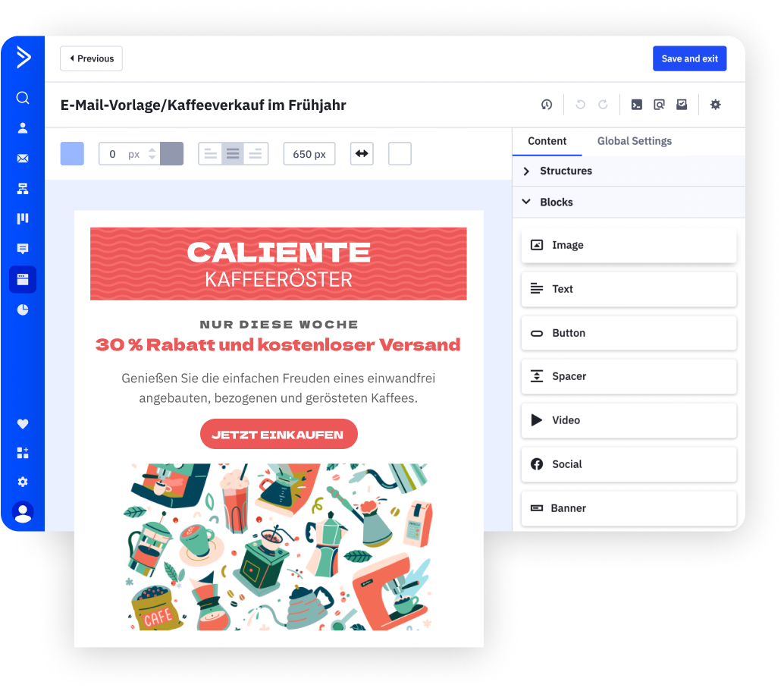Switch to the Global Settings tab
The image size is (784, 691).
634,141
